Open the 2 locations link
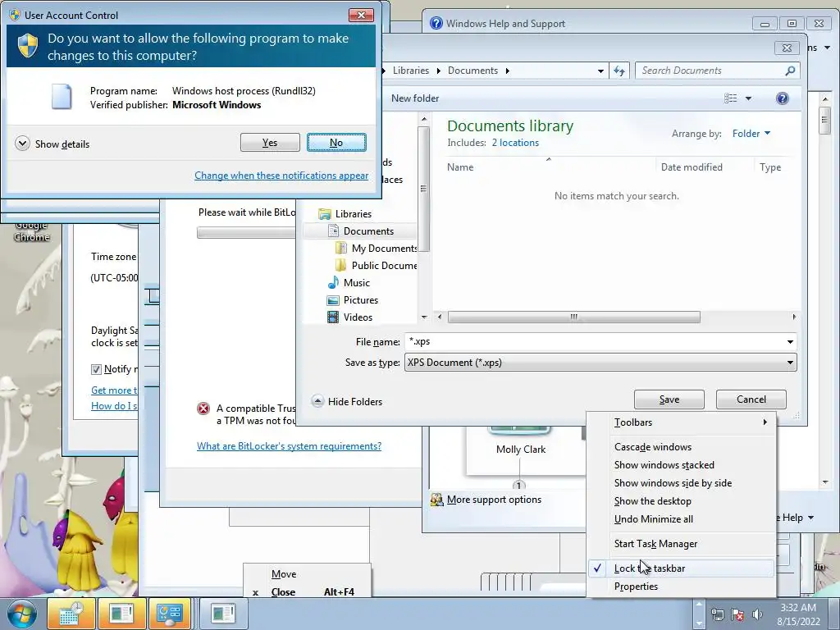This screenshot has width=840, height=630. (x=515, y=143)
